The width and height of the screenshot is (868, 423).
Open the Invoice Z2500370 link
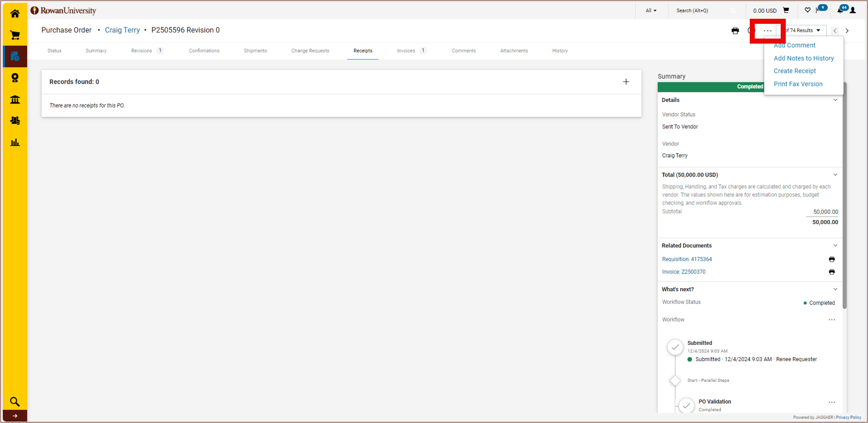point(683,272)
